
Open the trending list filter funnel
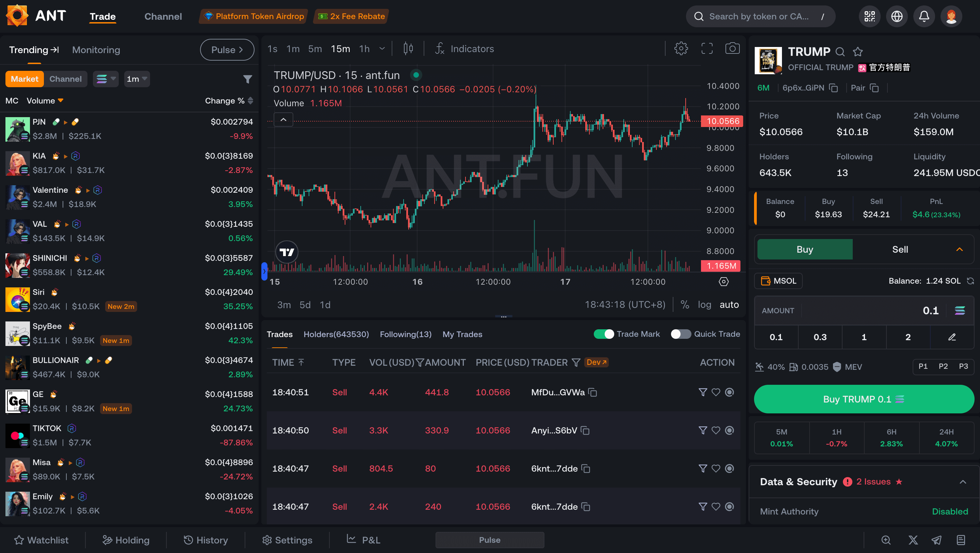[x=248, y=79]
